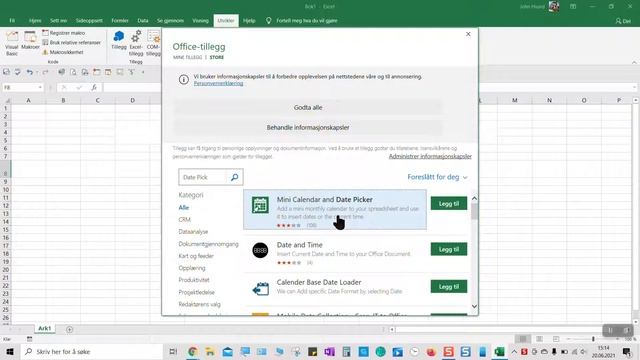Click the Save icon in quick access toolbar
Image resolution: width=640 pixels, height=360 pixels.
point(7,72)
